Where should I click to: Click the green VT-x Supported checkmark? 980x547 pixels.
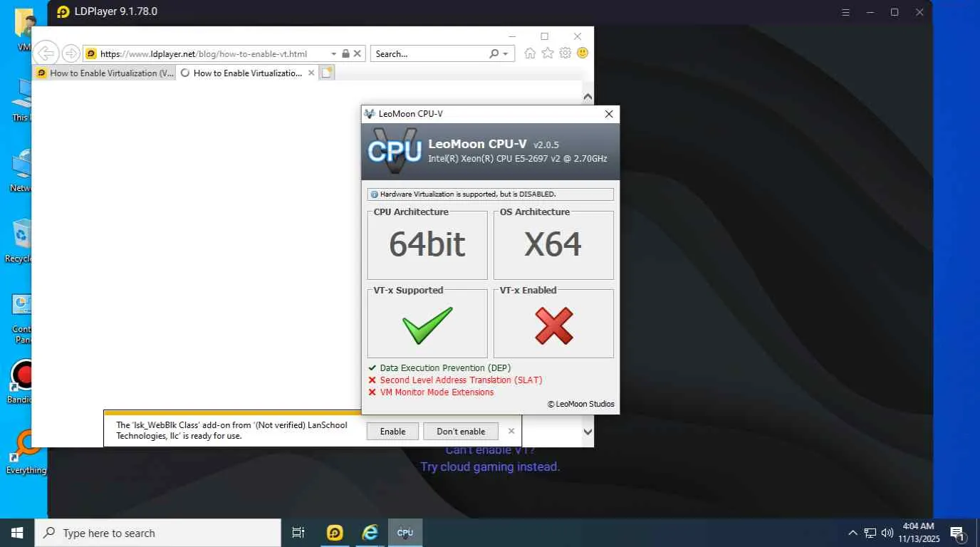427,325
